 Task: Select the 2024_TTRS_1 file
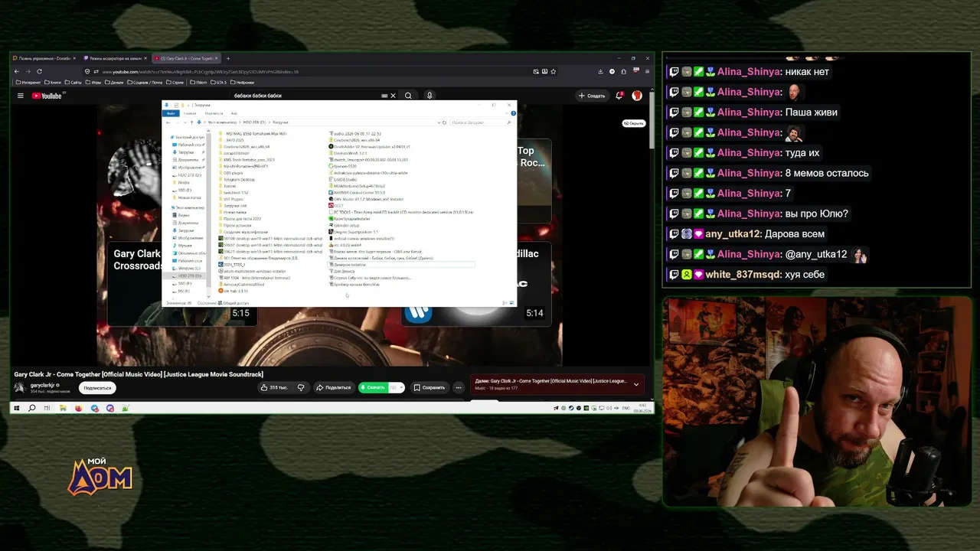(232, 264)
